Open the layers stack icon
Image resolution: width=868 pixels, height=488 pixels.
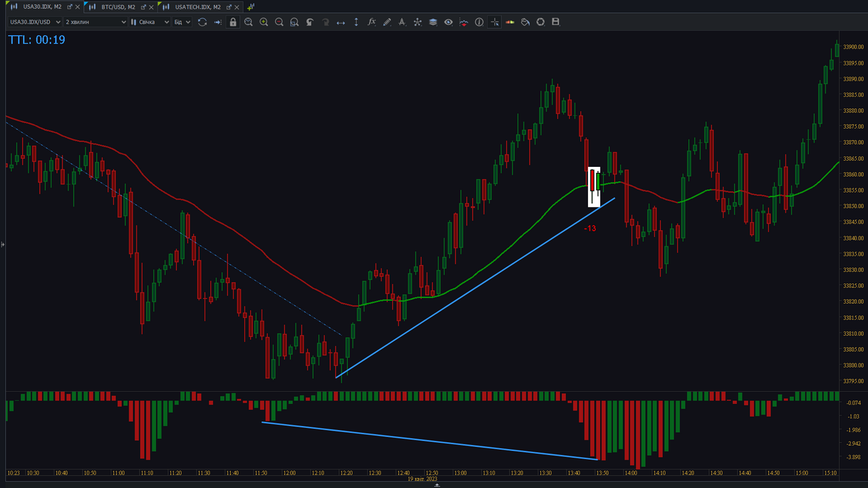tap(433, 22)
